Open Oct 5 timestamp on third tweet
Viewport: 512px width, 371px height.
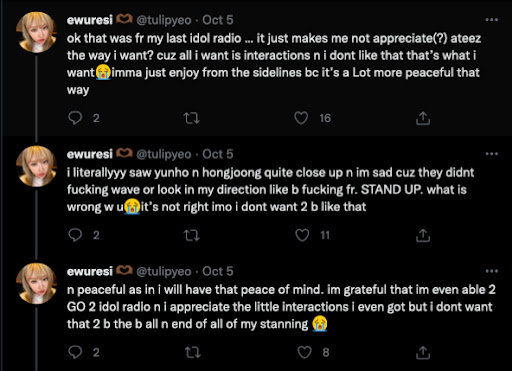coord(218,271)
